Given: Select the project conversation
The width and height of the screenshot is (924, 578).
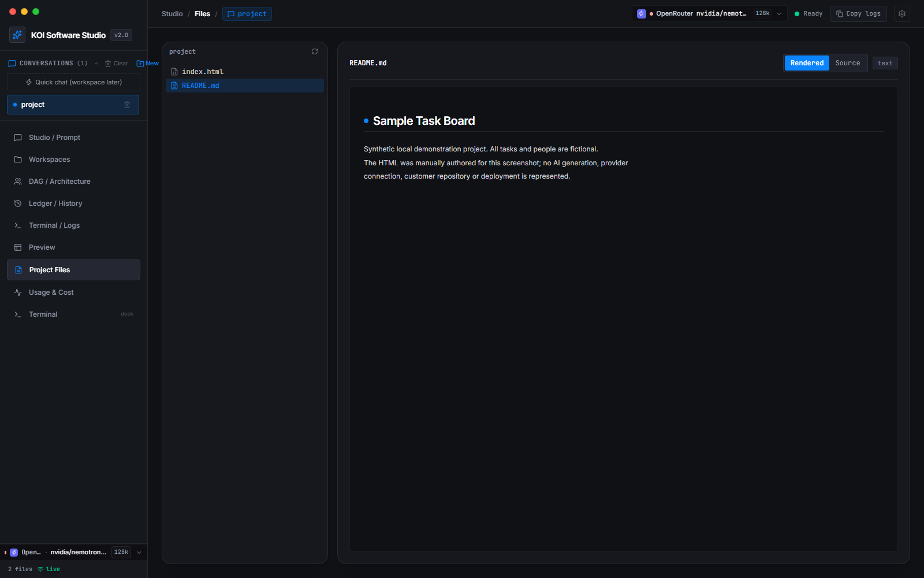Looking at the screenshot, I should click(73, 105).
